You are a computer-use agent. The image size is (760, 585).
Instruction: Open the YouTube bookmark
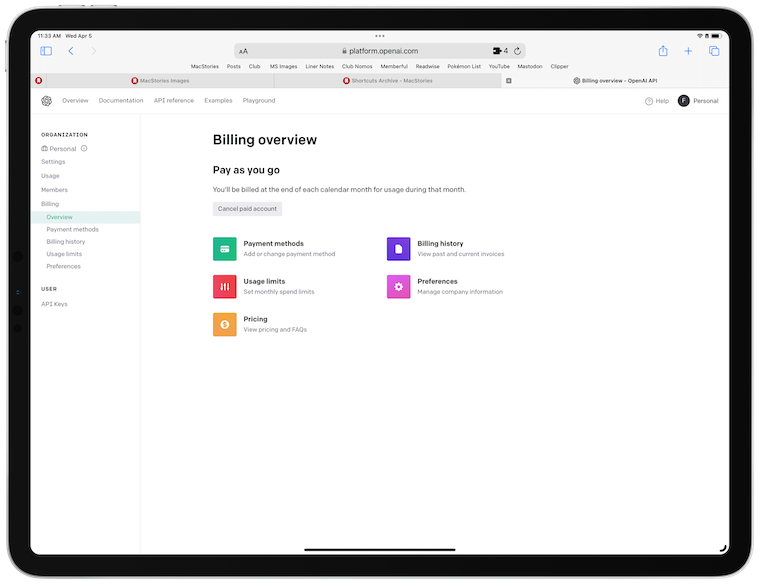[499, 66]
